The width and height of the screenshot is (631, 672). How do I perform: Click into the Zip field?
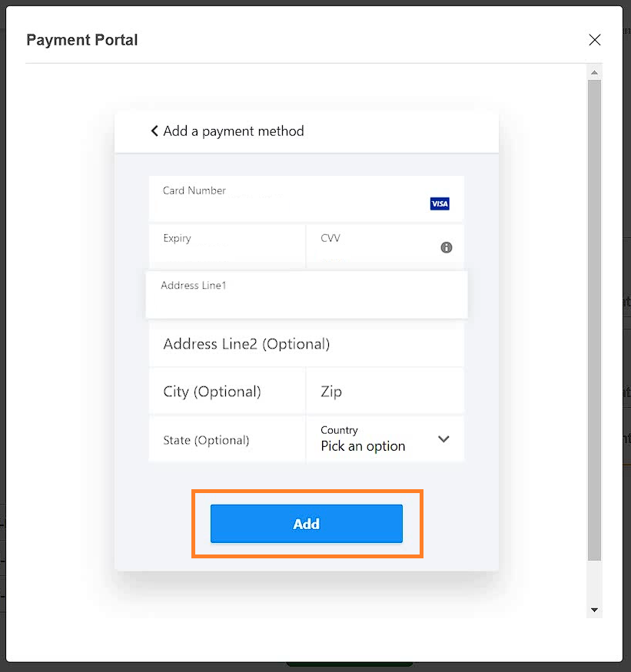tap(385, 391)
